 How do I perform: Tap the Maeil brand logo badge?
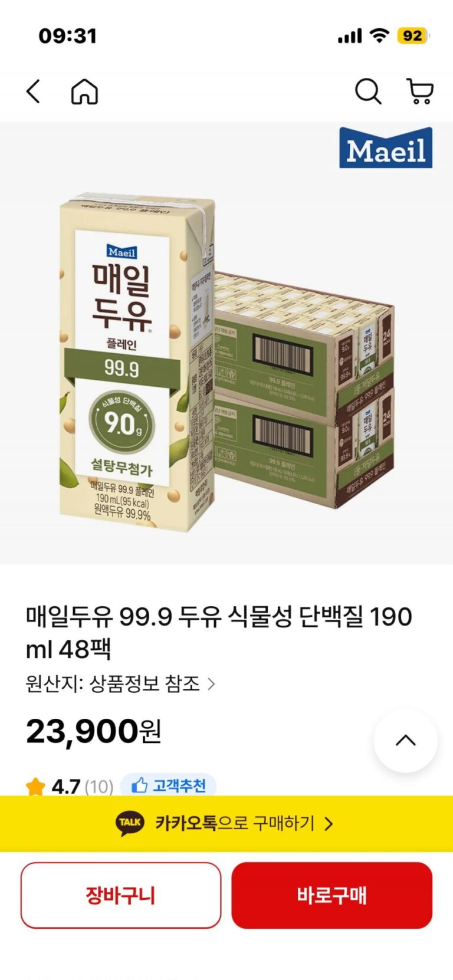point(386,148)
